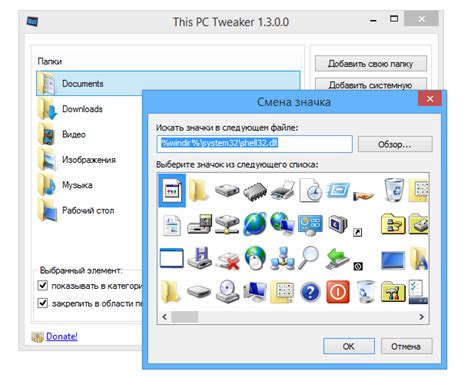This screenshot has width=474, height=391.
Task: Pick the CD disc drive icon
Action: coord(228,292)
